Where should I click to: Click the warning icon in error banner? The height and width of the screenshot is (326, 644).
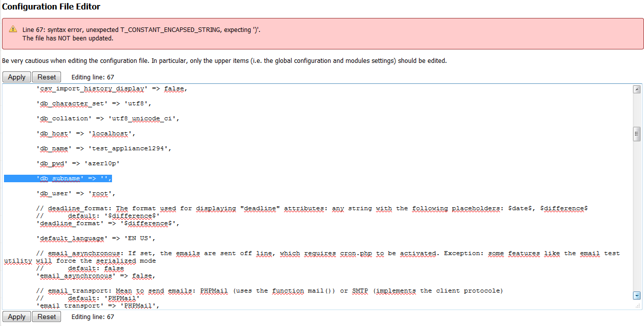[x=13, y=29]
